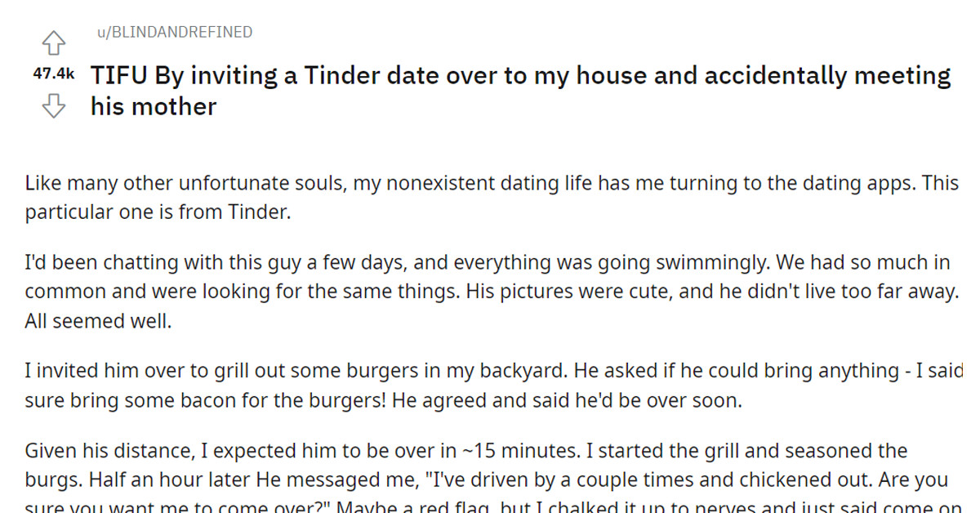This screenshot has height=513, width=980.
Task: Click the paragraph about grilling burgers
Action: click(490, 384)
